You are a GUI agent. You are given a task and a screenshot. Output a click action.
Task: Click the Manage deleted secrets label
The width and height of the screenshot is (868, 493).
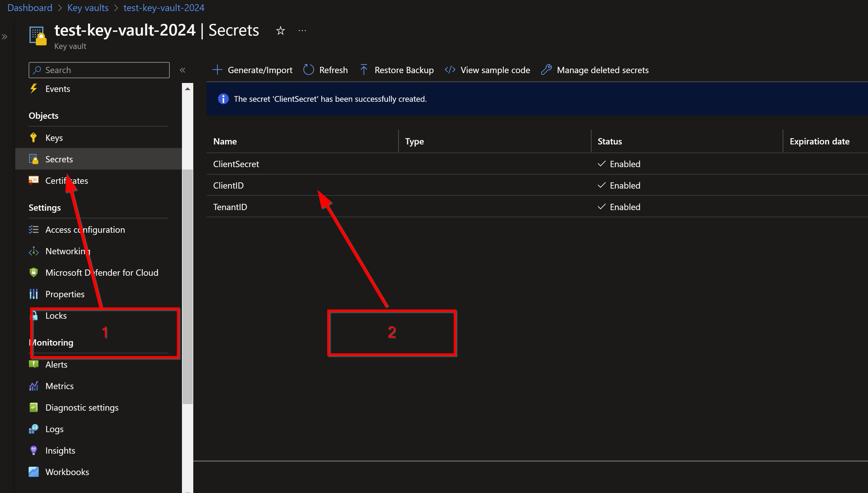(x=603, y=70)
